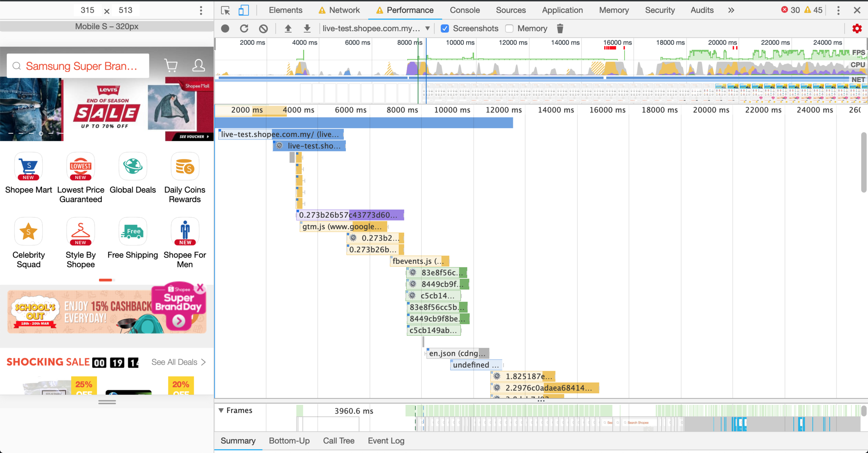Activate the inspect element cursor icon
Screen dimensions: 868x453
[225, 10]
